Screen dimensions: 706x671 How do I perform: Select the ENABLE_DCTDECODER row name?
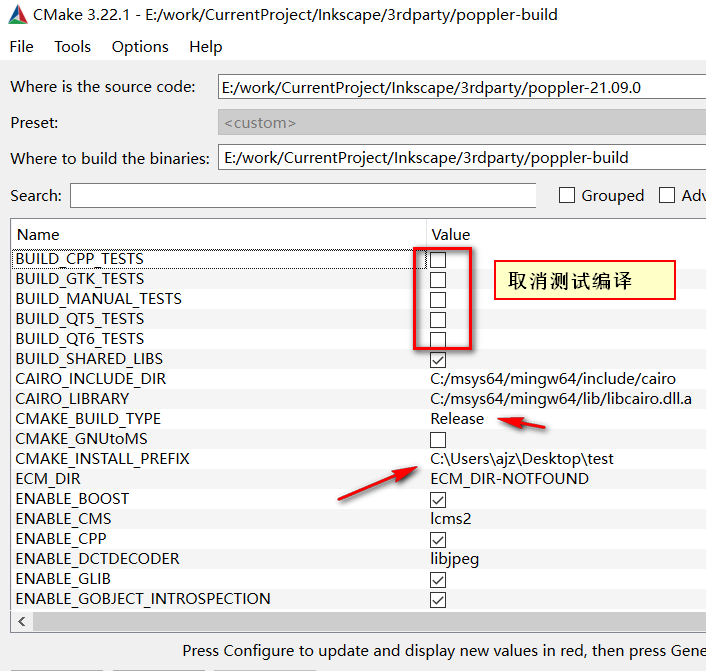click(97, 558)
